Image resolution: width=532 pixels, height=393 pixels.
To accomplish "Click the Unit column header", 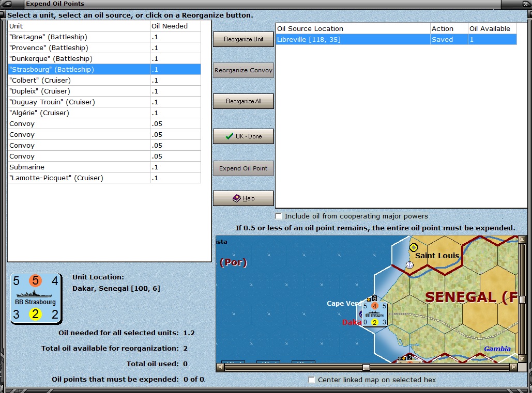I will pyautogui.click(x=79, y=26).
